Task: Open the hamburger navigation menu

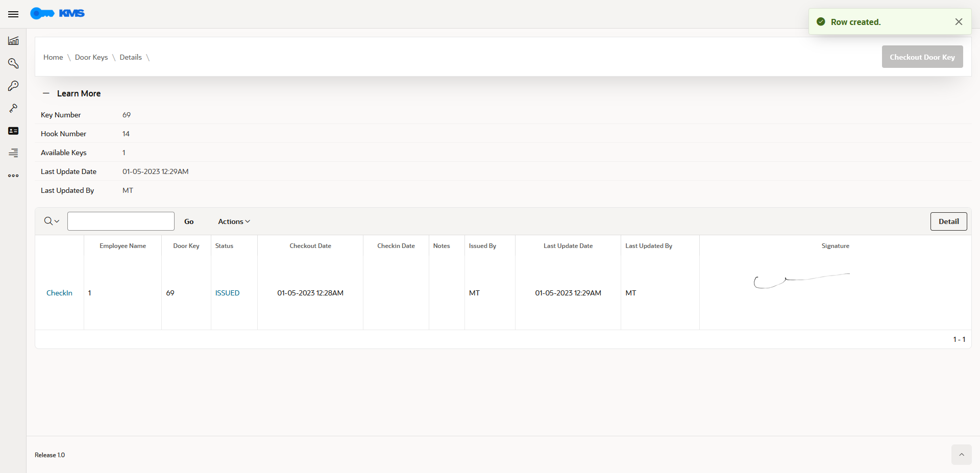Action: 13,14
